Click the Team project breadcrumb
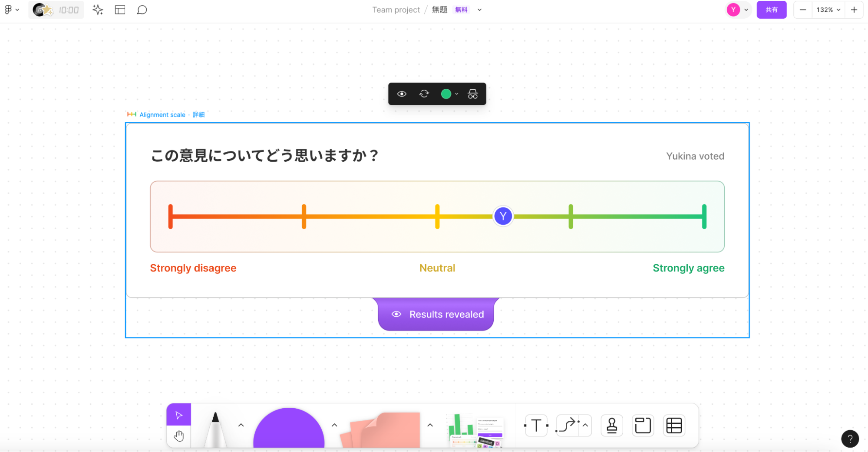 (x=396, y=10)
